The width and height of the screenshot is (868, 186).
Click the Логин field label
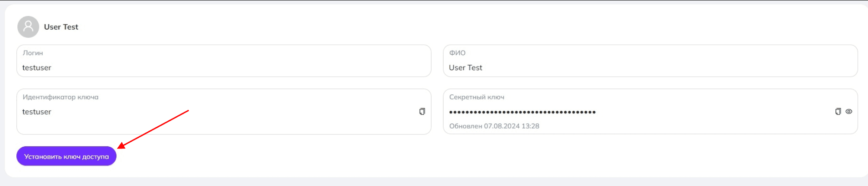33,53
